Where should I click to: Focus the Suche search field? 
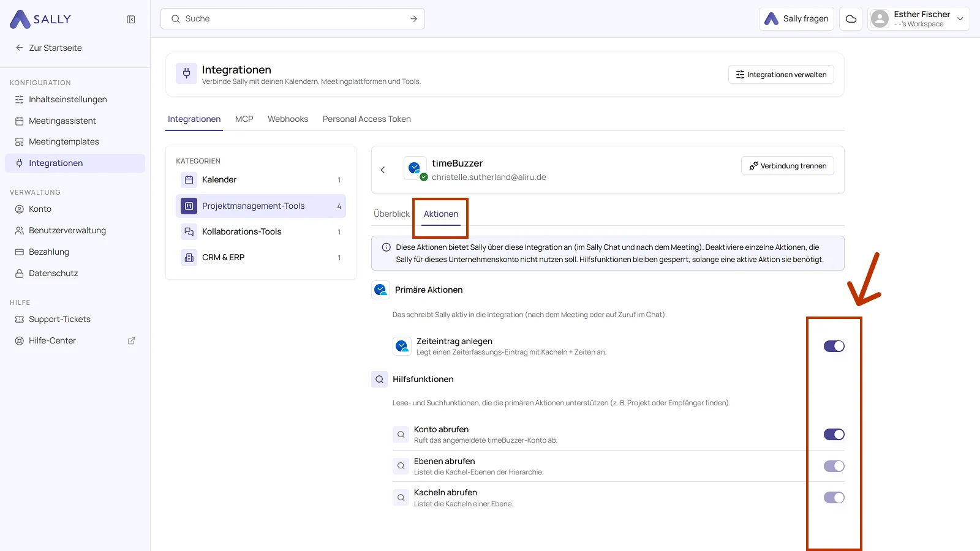pyautogui.click(x=293, y=19)
